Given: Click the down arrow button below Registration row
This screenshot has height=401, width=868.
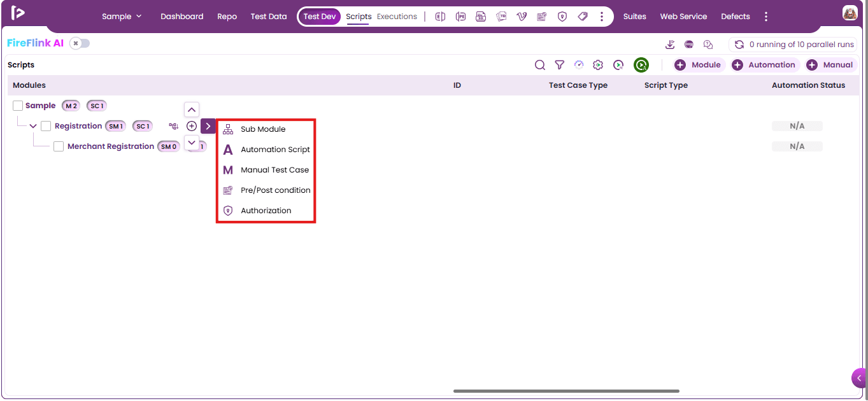Looking at the screenshot, I should (x=192, y=143).
